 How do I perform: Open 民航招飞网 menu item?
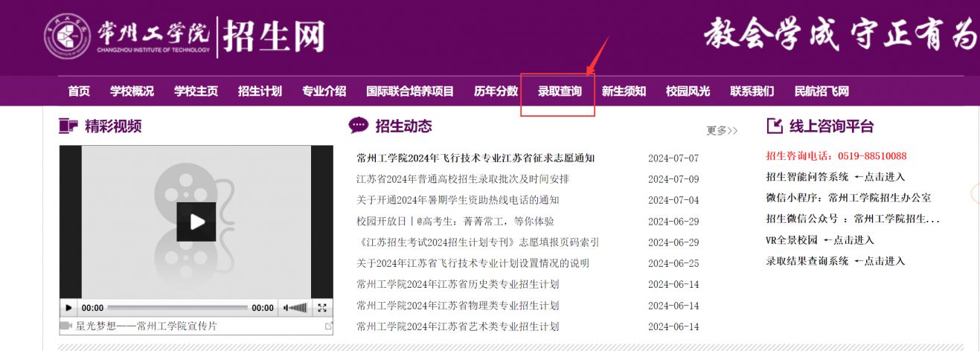click(x=822, y=91)
